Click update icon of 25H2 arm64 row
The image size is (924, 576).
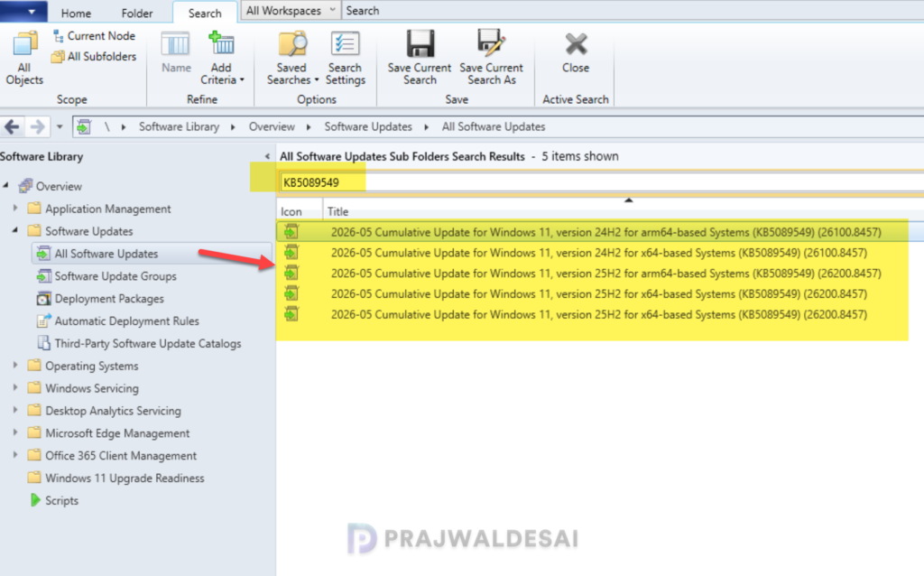pos(291,273)
